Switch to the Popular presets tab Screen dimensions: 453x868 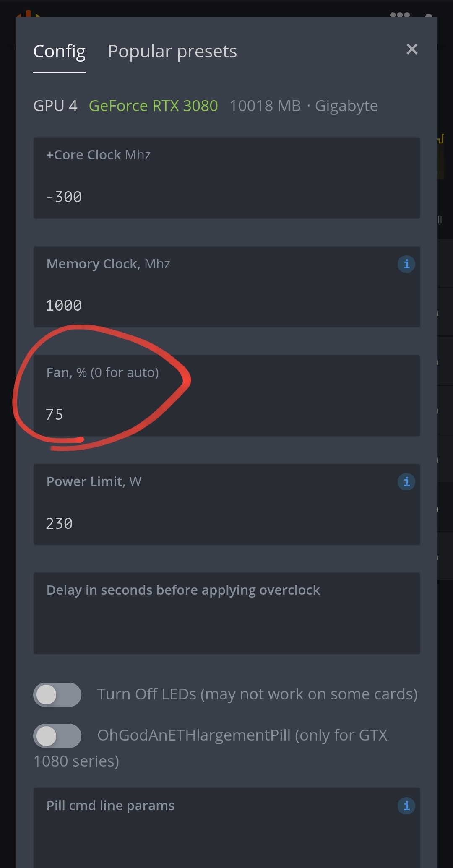click(x=172, y=52)
